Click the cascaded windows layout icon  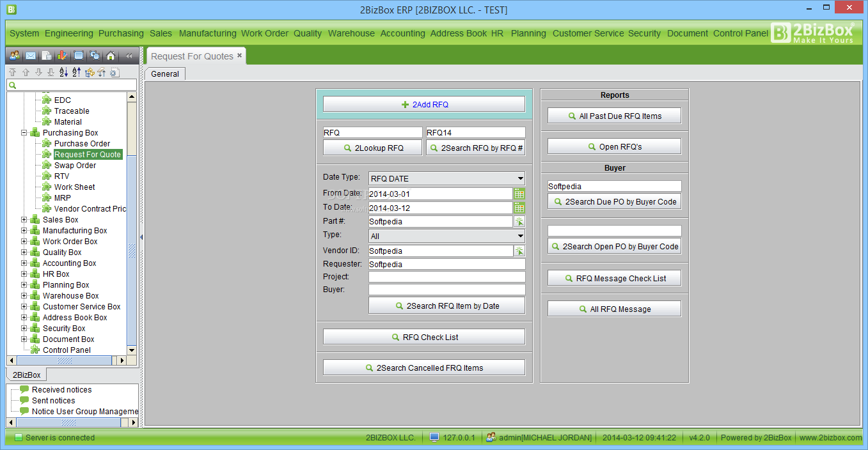95,56
